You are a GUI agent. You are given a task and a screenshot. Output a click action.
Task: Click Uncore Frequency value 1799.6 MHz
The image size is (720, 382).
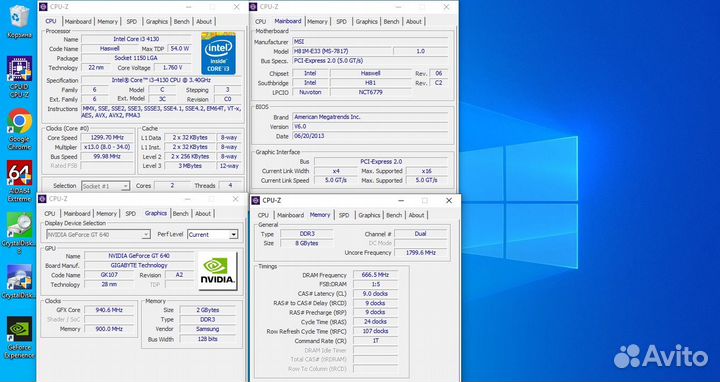tap(420, 253)
